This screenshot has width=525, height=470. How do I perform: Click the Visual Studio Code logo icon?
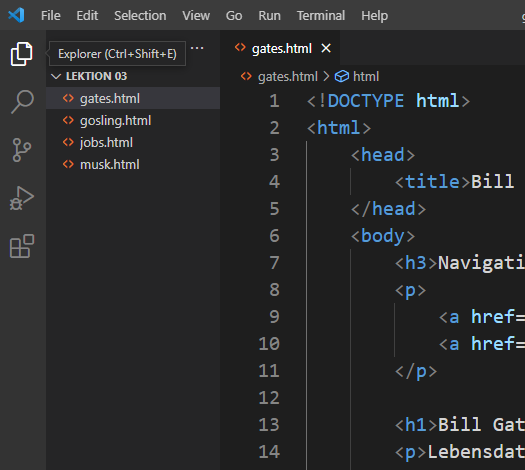tap(16, 15)
